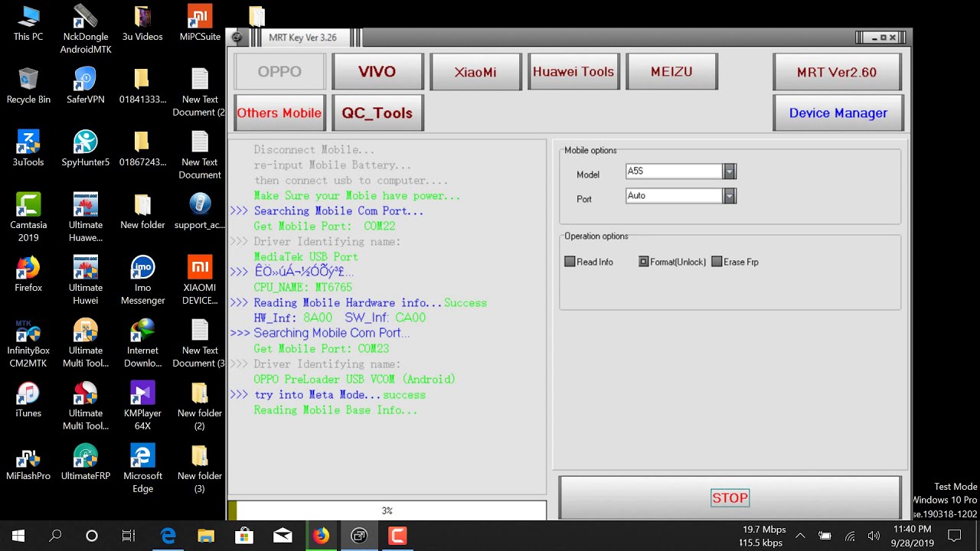
Task: Launch Microsoft Edge desktop shortcut
Action: coord(142,468)
